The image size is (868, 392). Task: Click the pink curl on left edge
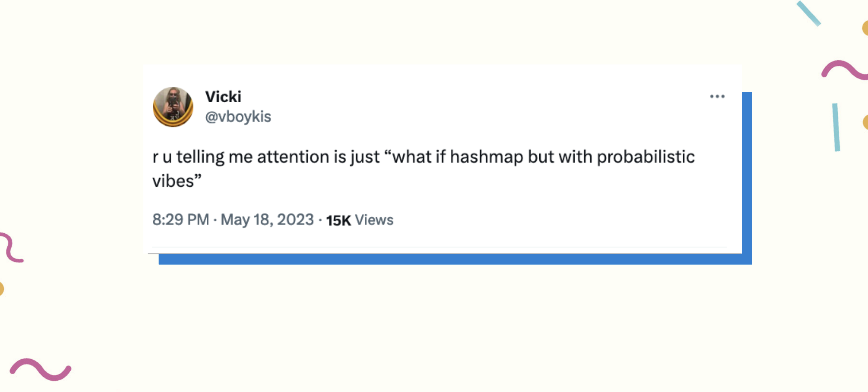click(11, 247)
